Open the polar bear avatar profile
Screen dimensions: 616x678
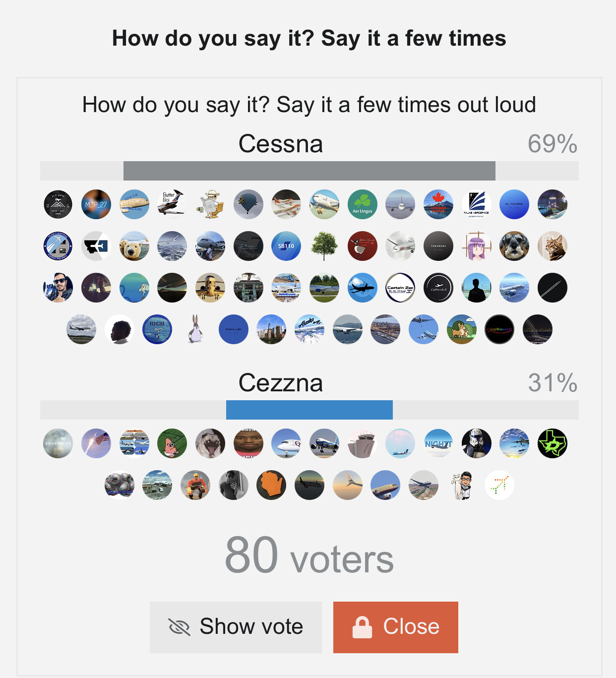pos(134,246)
